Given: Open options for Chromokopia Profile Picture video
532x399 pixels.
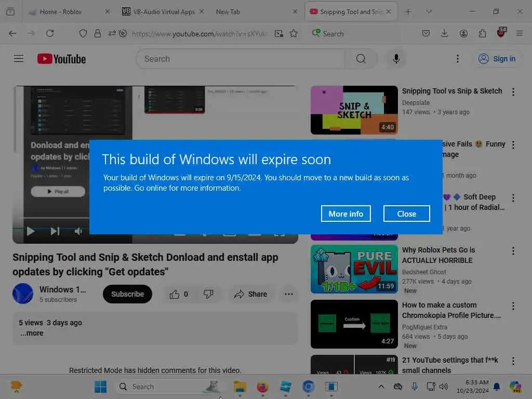Looking at the screenshot, I should (513, 306).
